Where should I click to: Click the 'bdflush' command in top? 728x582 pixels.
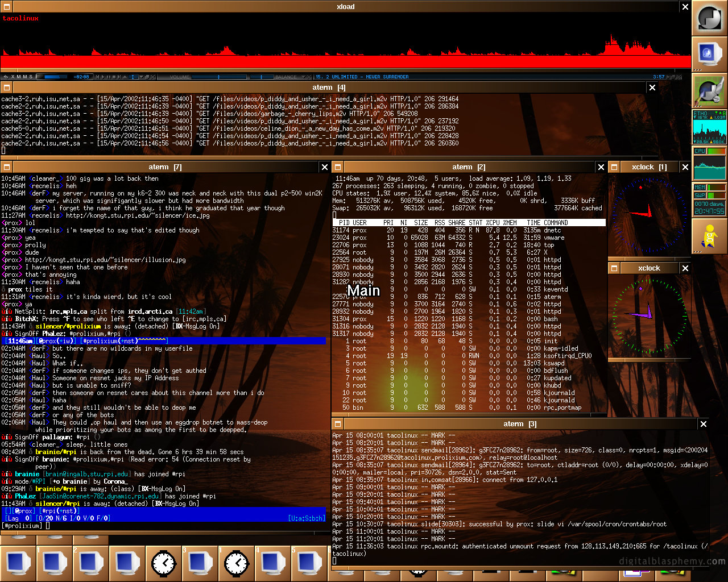[556, 371]
